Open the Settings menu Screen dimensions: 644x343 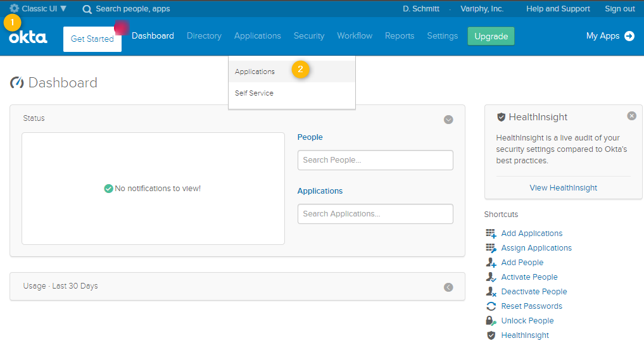coord(443,35)
